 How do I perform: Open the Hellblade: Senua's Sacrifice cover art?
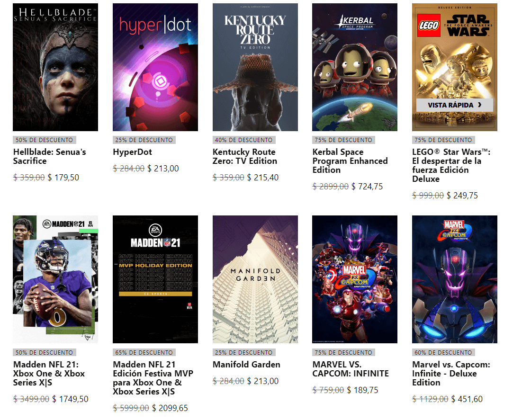(55, 67)
